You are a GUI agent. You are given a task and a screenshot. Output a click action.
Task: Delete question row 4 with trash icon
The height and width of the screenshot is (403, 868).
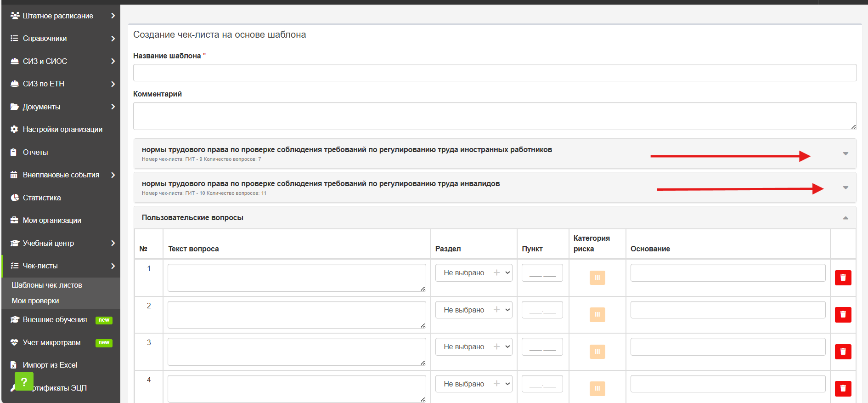click(x=843, y=389)
